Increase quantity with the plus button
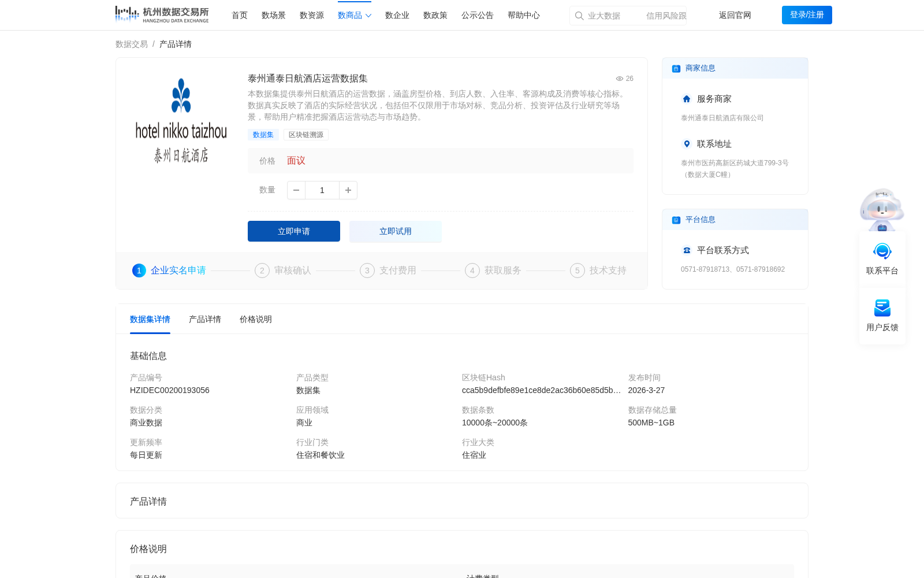The width and height of the screenshot is (924, 578). pos(348,190)
